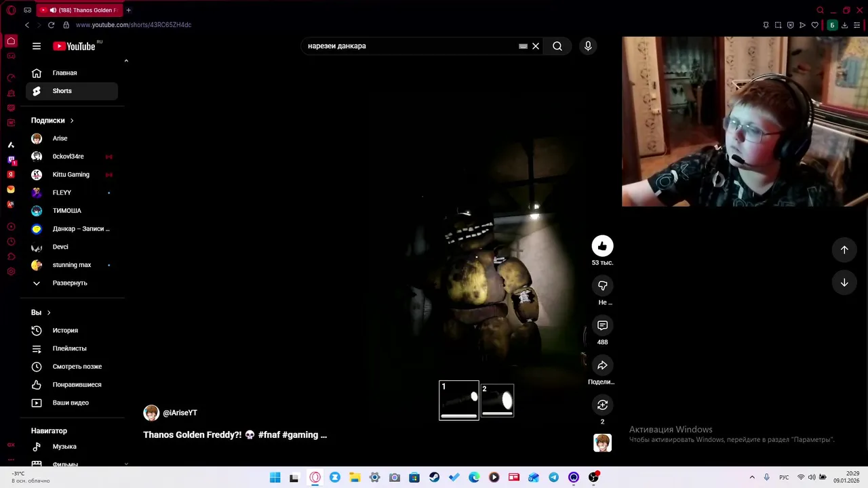Select Shorts in the YouTube sidebar
868x488 pixels.
(72, 91)
